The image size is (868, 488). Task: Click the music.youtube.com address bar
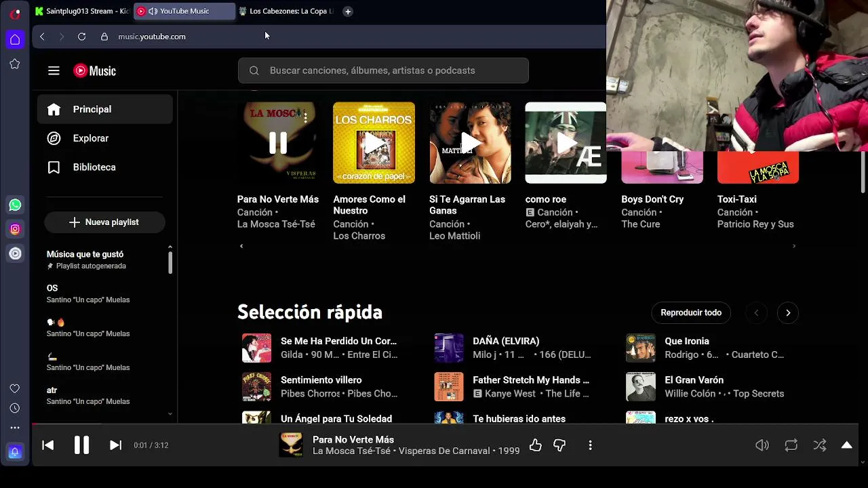pyautogui.click(x=152, y=37)
